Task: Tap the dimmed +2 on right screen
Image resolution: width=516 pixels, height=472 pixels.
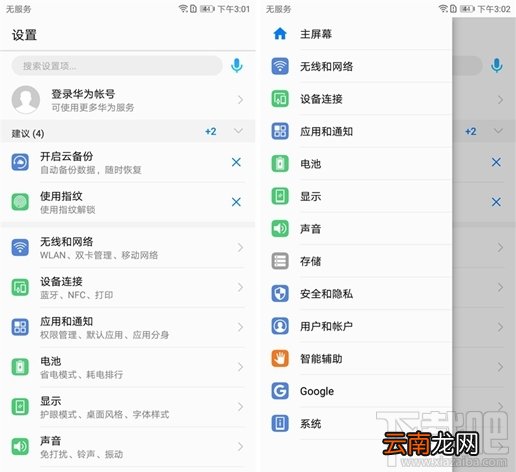Action: coord(471,131)
